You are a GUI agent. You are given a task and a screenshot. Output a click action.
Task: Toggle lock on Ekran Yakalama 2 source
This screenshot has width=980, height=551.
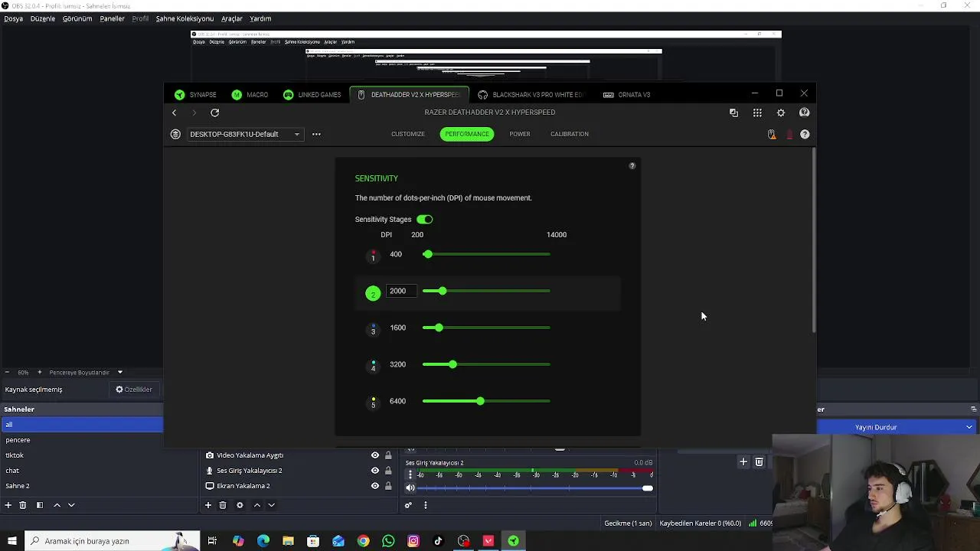click(388, 486)
